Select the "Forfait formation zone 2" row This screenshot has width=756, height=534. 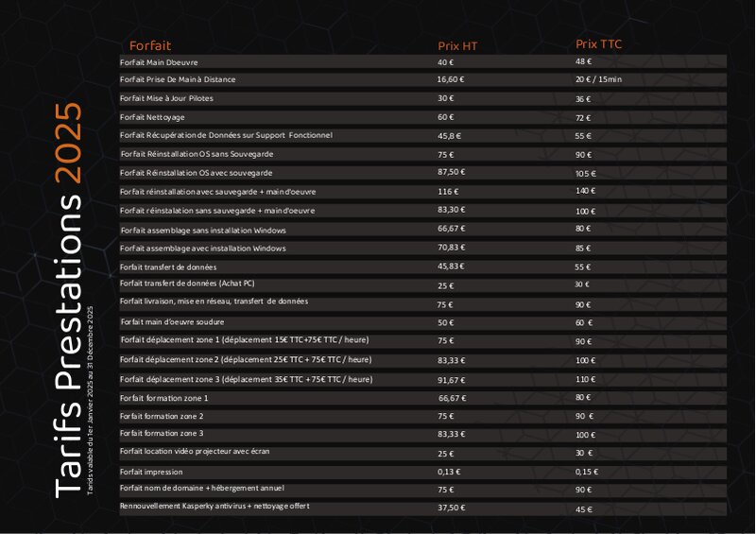(162, 416)
